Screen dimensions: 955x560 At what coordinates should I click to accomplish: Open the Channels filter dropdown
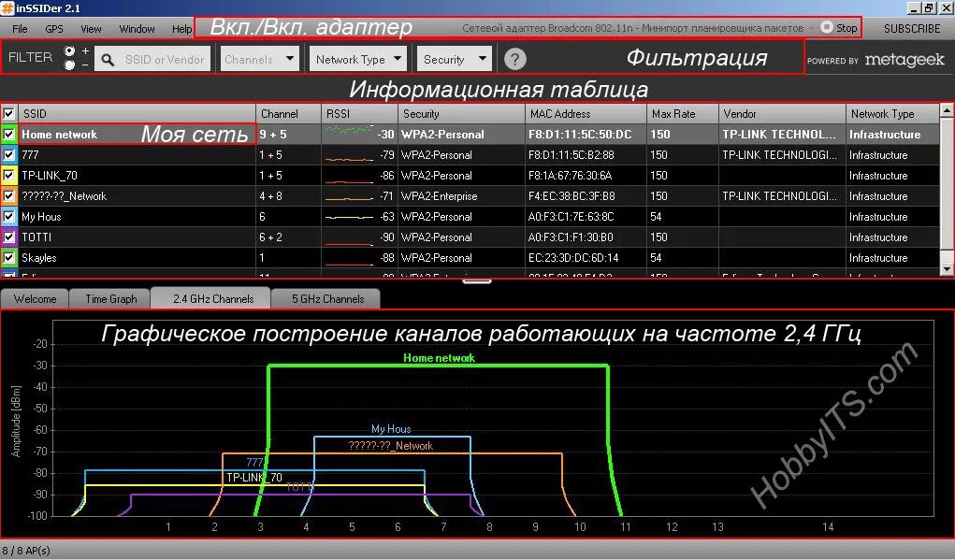[259, 59]
